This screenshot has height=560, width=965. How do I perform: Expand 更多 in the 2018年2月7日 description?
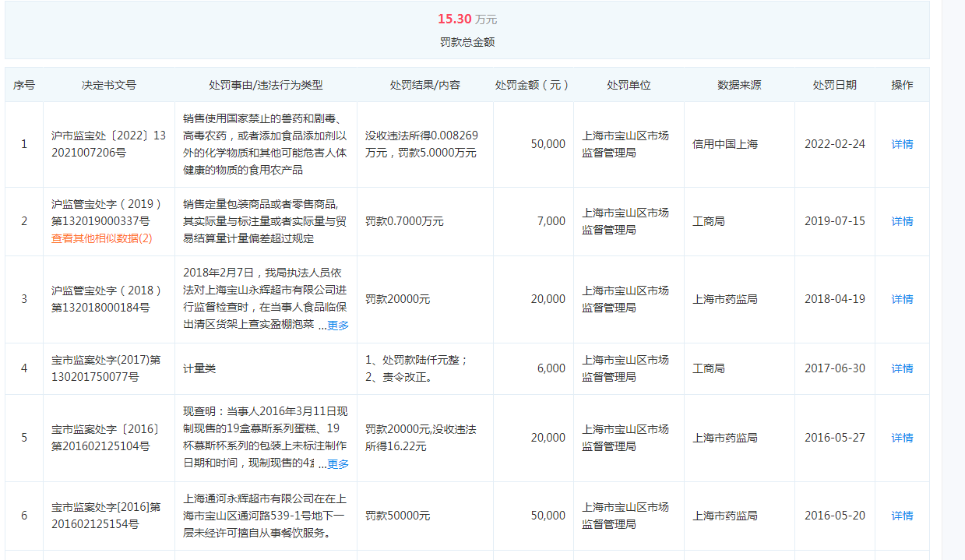coord(338,326)
